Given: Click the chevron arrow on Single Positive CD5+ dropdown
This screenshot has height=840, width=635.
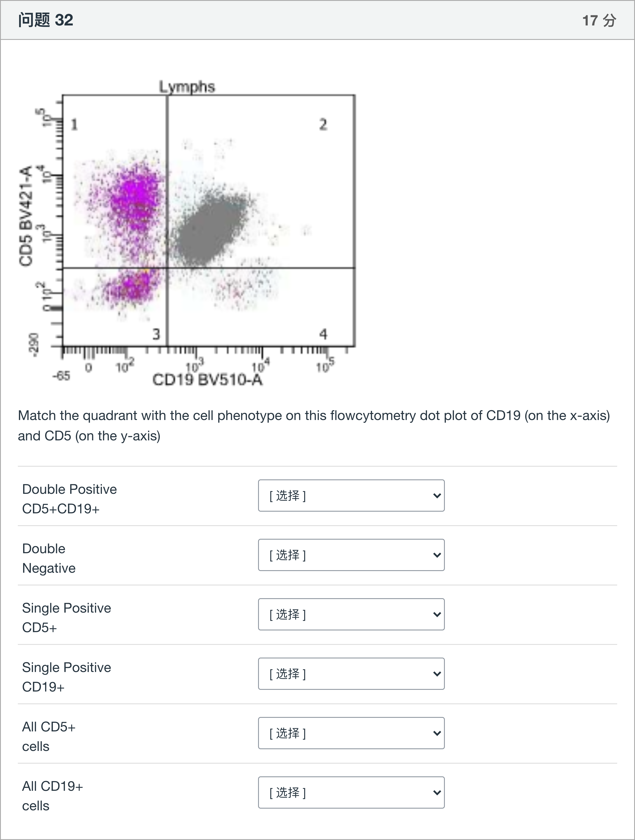Looking at the screenshot, I should [437, 615].
